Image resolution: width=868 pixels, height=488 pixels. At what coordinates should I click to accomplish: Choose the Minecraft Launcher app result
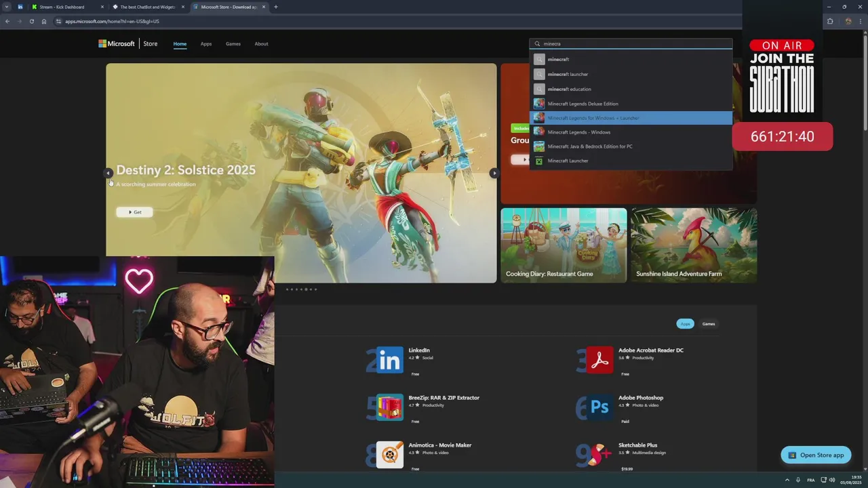[631, 161]
